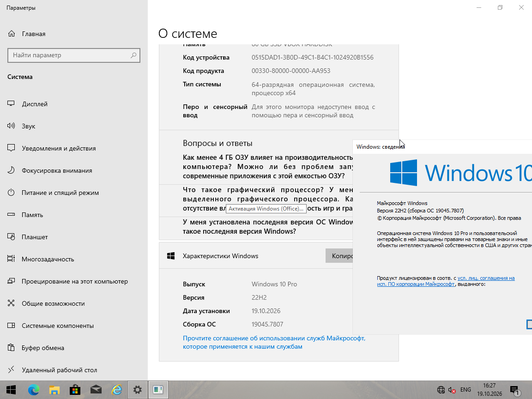Open the Windows Start menu
532x399 pixels.
(11, 389)
